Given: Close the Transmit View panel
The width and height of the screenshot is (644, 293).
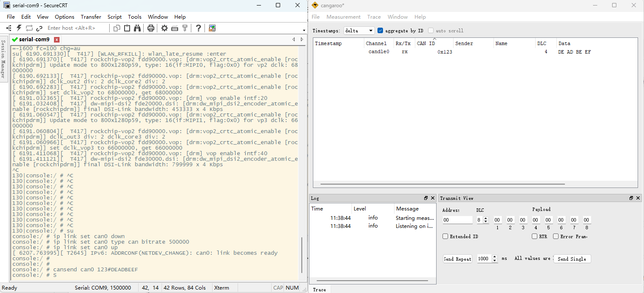Looking at the screenshot, I should coord(638,198).
